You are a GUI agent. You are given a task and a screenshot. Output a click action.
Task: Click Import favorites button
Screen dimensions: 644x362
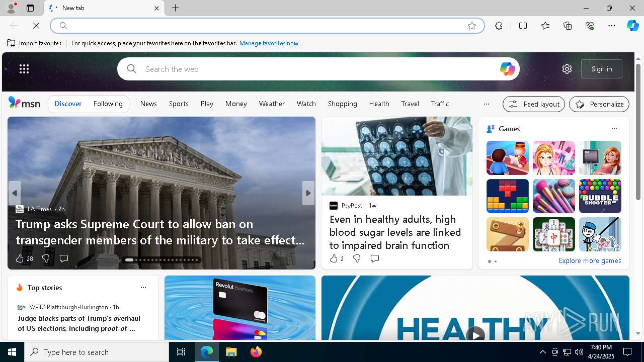34,43
